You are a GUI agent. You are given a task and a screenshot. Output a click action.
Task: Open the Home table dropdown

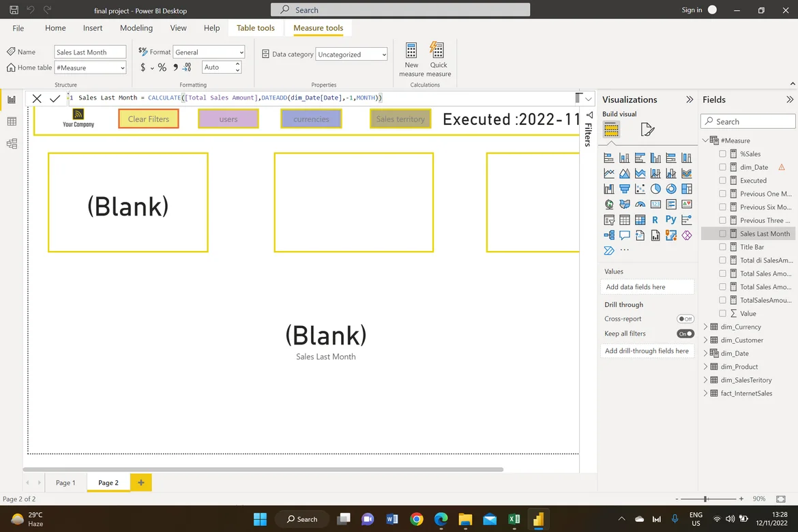[x=90, y=68]
